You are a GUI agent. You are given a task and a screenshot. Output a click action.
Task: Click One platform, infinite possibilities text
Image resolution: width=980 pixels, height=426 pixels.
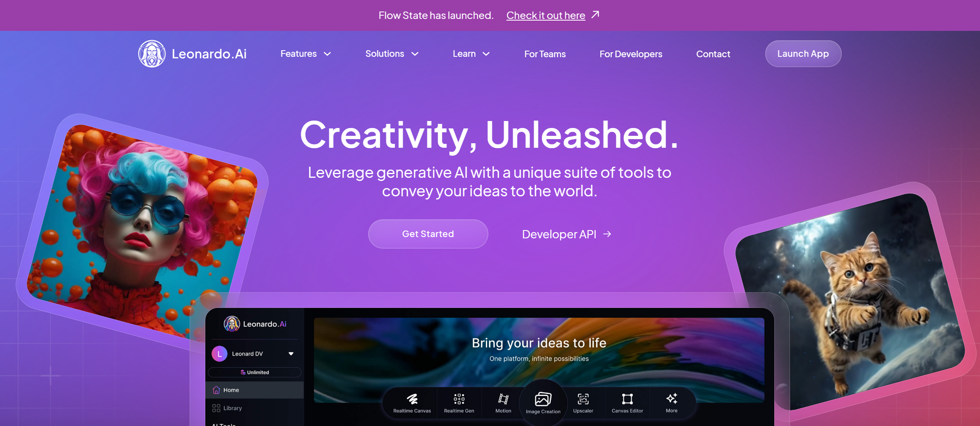point(539,358)
